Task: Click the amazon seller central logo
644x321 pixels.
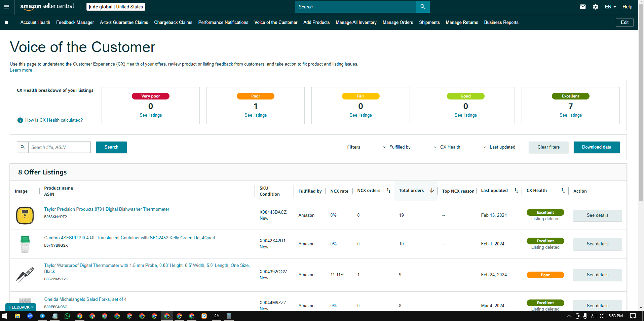Action: pos(47,7)
